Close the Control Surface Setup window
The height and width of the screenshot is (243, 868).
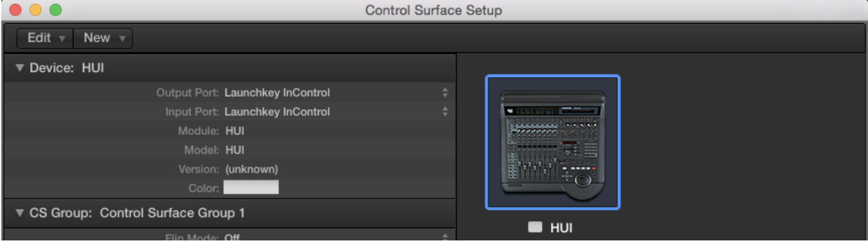pos(15,10)
